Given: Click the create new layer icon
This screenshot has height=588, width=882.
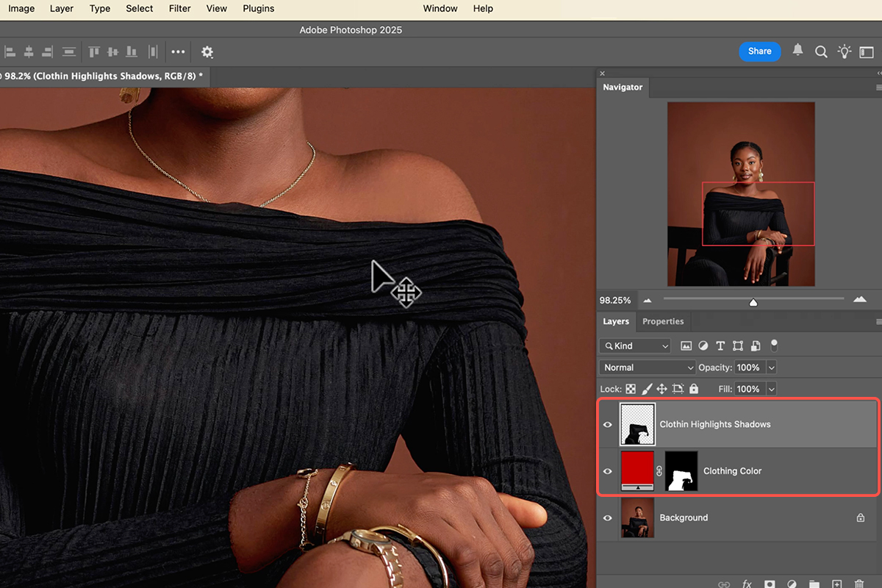Looking at the screenshot, I should (837, 584).
